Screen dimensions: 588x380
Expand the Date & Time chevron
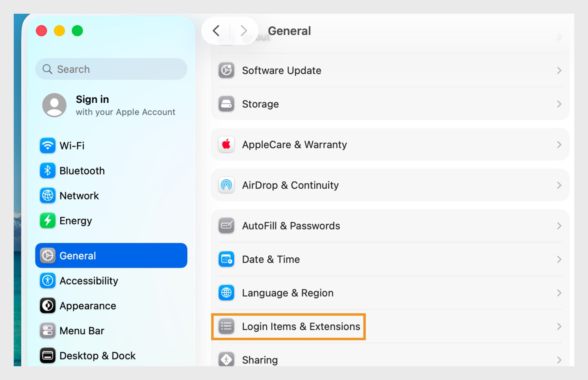560,259
